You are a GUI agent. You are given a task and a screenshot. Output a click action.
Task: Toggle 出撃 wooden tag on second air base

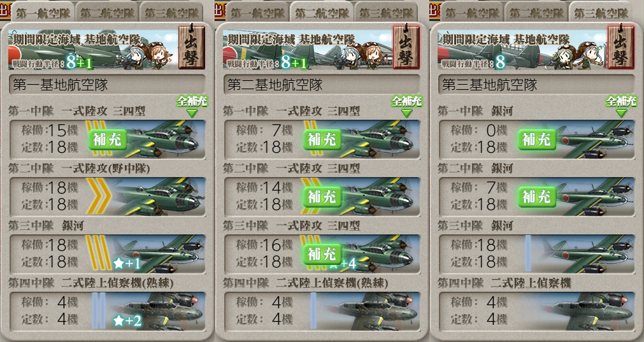click(x=406, y=46)
